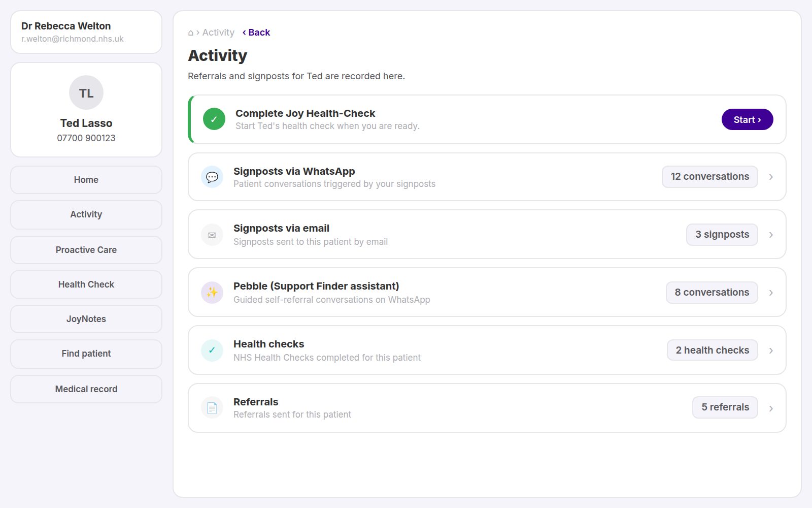Expand the Health checks row chevron
Screen dimensions: 812x508
click(x=771, y=351)
